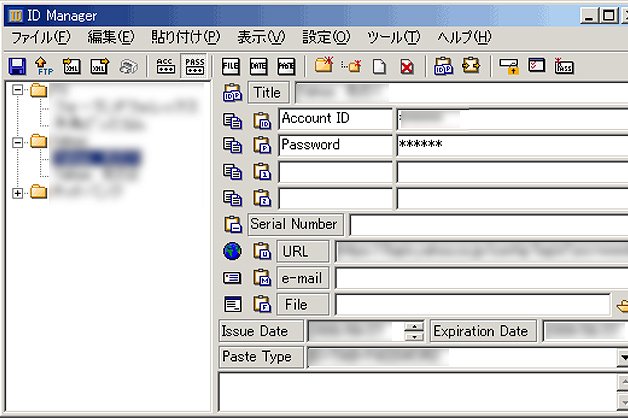Open the 貼り付け(P) menu
Image resolution: width=628 pixels, height=418 pixels.
pyautogui.click(x=185, y=38)
